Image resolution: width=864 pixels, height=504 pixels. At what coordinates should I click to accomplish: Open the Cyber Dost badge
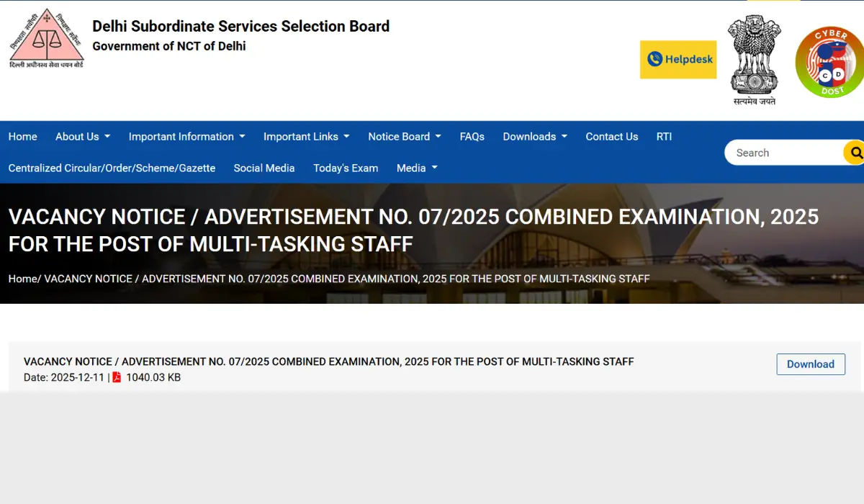point(829,62)
